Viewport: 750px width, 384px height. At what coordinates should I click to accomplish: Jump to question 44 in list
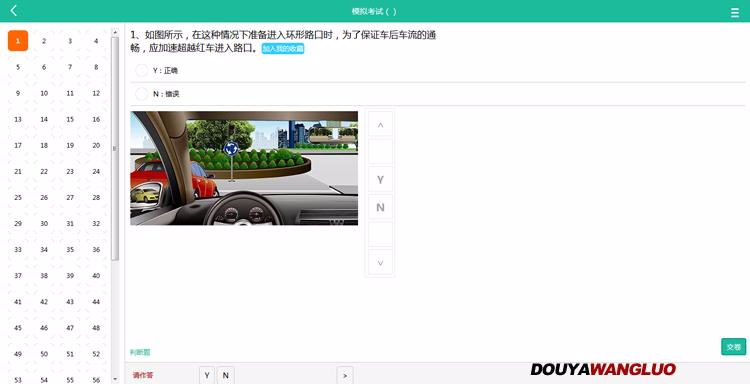tap(96, 302)
